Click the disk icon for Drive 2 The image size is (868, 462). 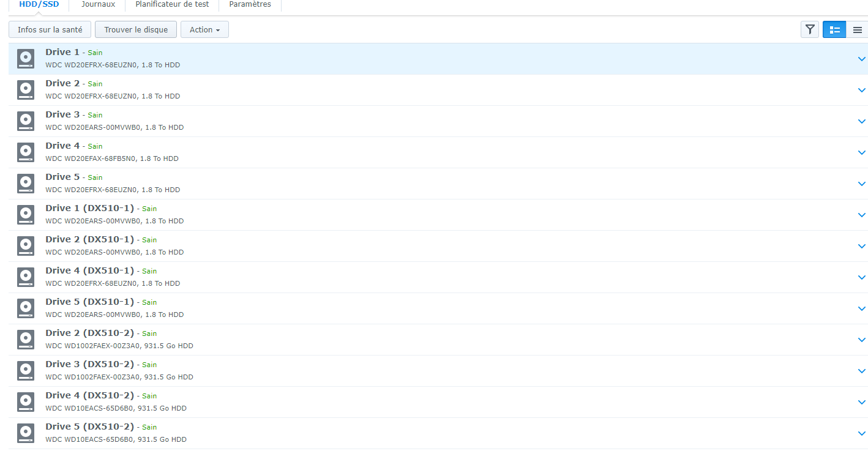[x=26, y=90]
